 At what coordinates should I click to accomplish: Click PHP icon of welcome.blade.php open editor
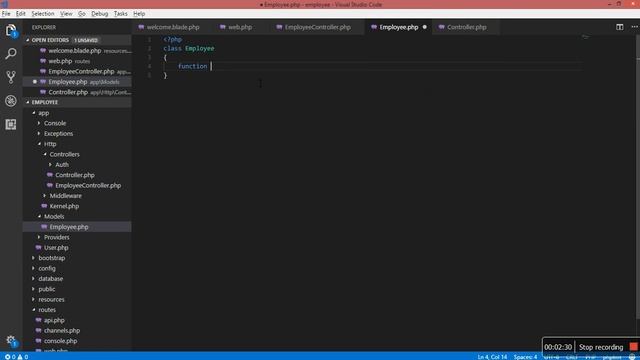pyautogui.click(x=43, y=51)
